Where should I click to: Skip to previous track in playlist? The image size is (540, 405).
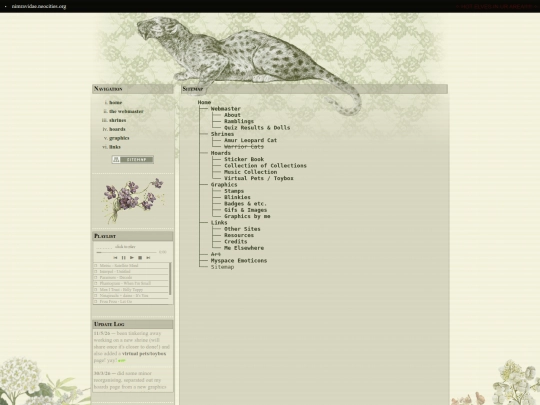click(115, 258)
